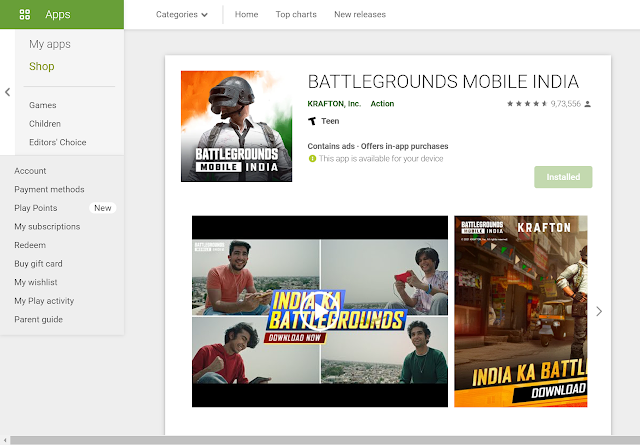Open KRAFTON, Inc. developer page
This screenshot has width=640, height=445.
[334, 104]
